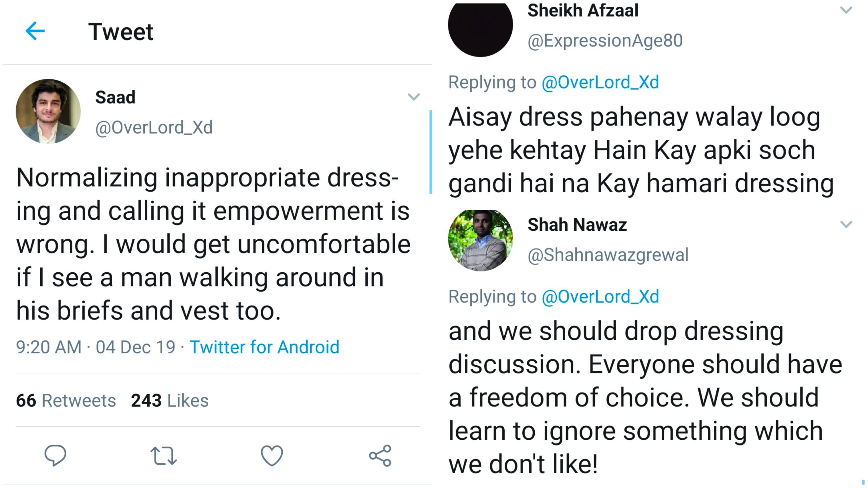View the 243 Likes list
This screenshot has width=868, height=488.
coord(170,400)
